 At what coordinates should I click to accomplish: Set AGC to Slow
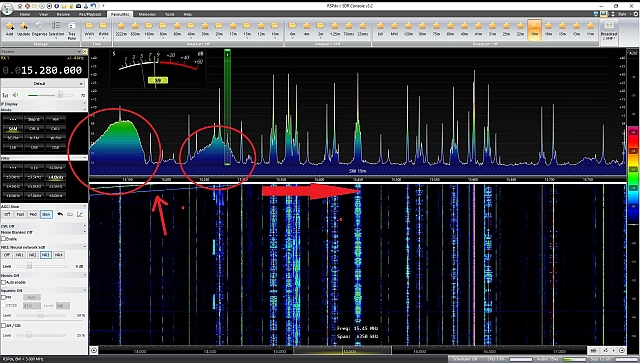point(46,214)
